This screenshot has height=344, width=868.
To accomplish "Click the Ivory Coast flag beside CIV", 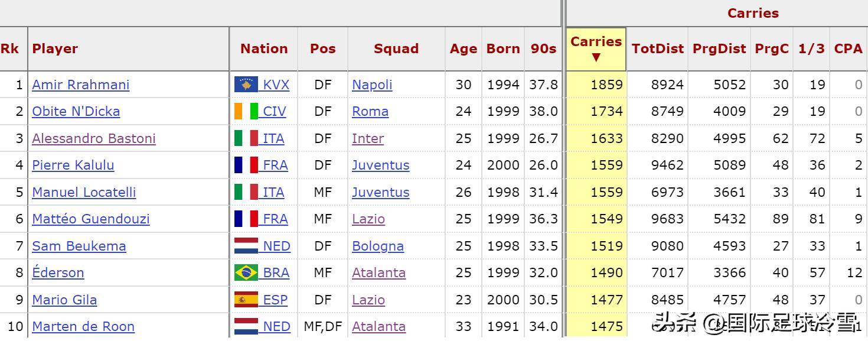I will tap(246, 111).
